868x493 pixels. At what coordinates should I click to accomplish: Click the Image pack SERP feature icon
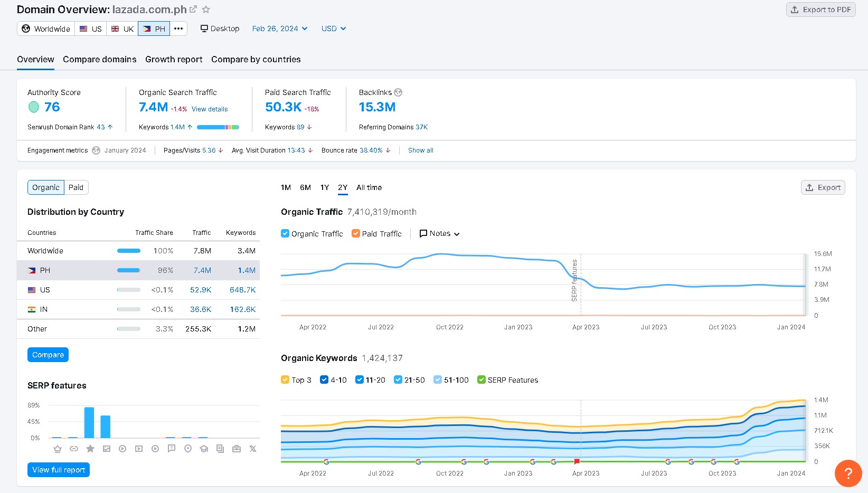click(x=107, y=449)
